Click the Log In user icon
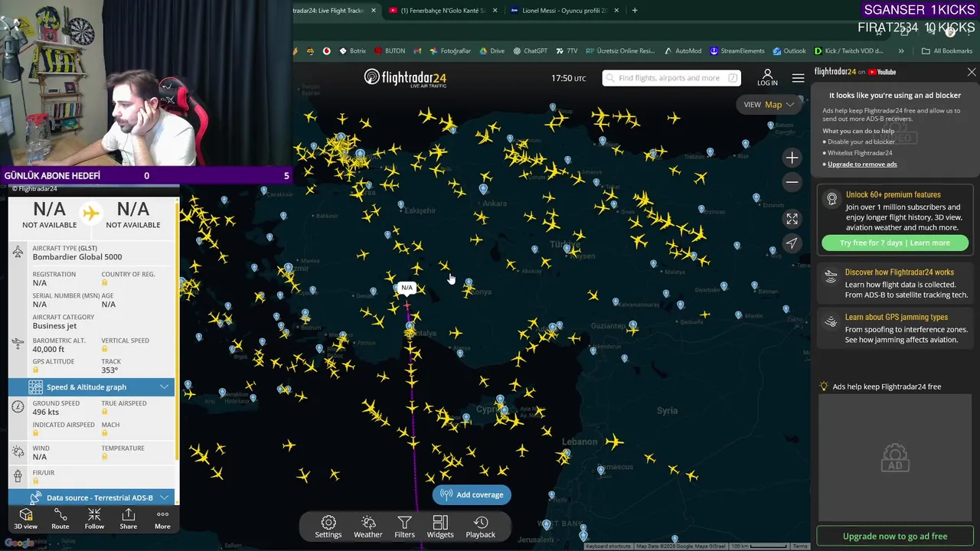This screenshot has height=551, width=980. pyautogui.click(x=767, y=77)
